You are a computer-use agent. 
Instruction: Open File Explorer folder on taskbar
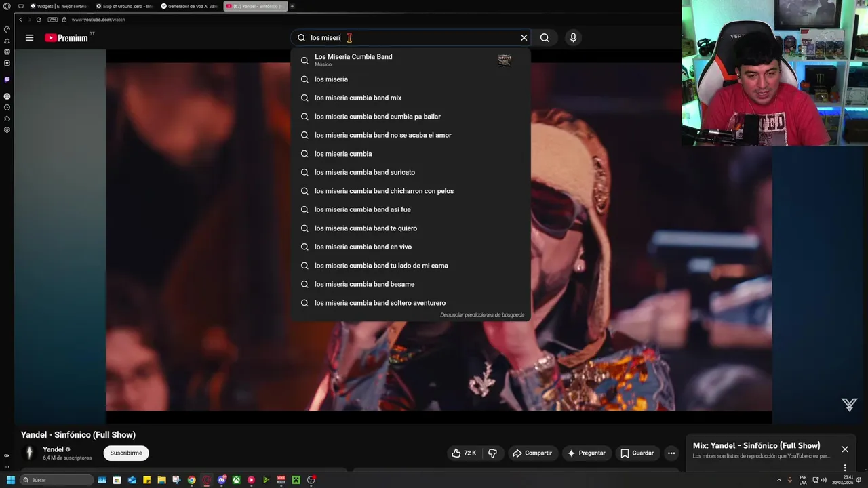click(x=162, y=480)
